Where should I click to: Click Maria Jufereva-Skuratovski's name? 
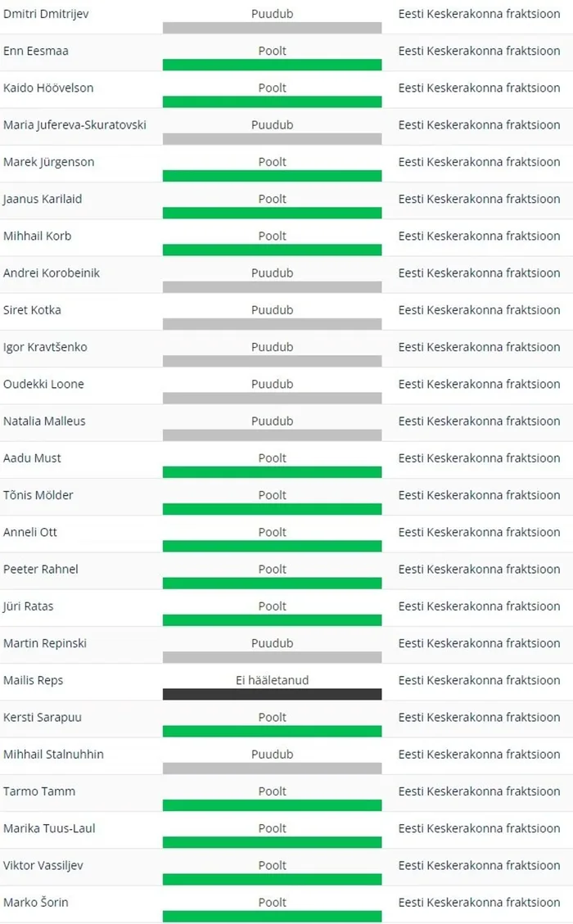[75, 125]
